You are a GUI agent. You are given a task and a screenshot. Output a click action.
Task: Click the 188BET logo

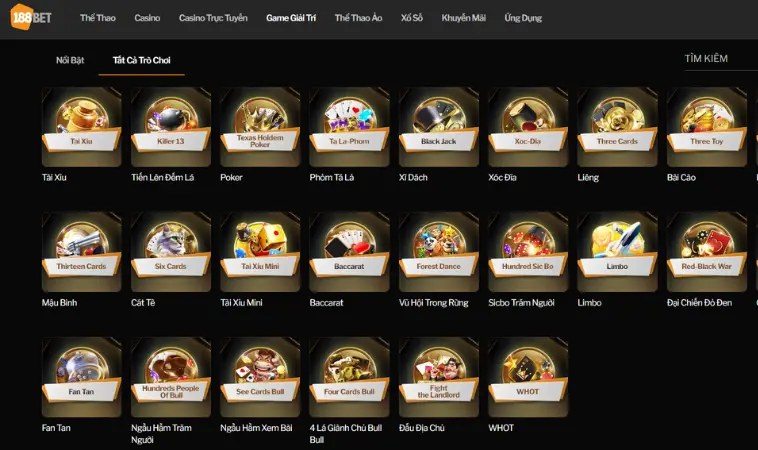click(x=31, y=17)
